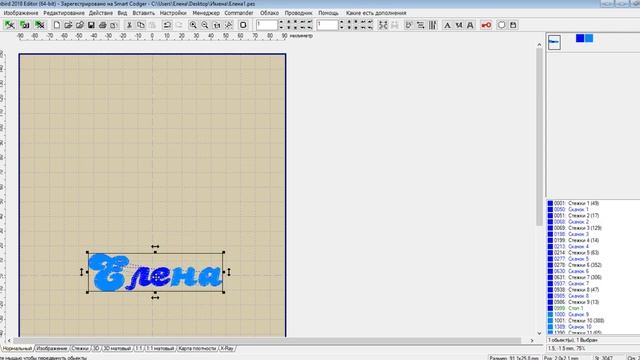Click the vertical bars icon in toolbar
Screen dimensions: 640x360
[432, 25]
